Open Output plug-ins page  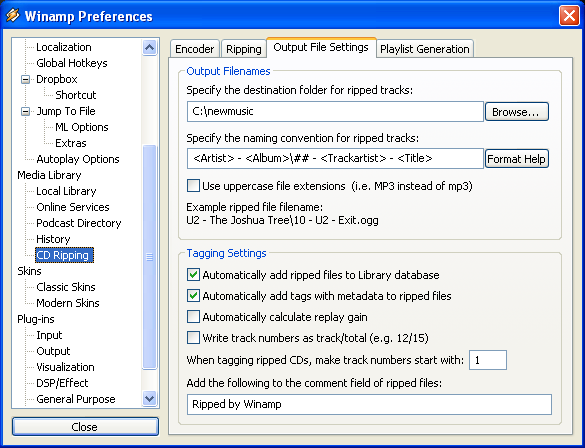point(53,351)
